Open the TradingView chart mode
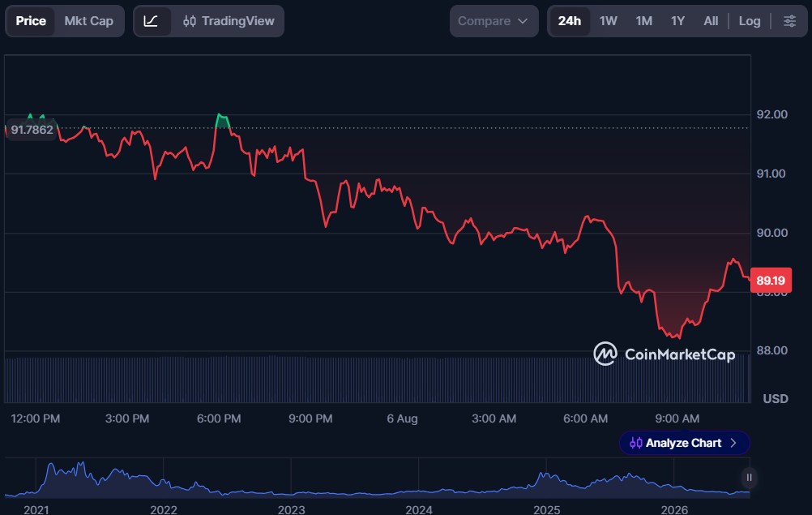Viewport: 812px width, 515px height. click(229, 21)
